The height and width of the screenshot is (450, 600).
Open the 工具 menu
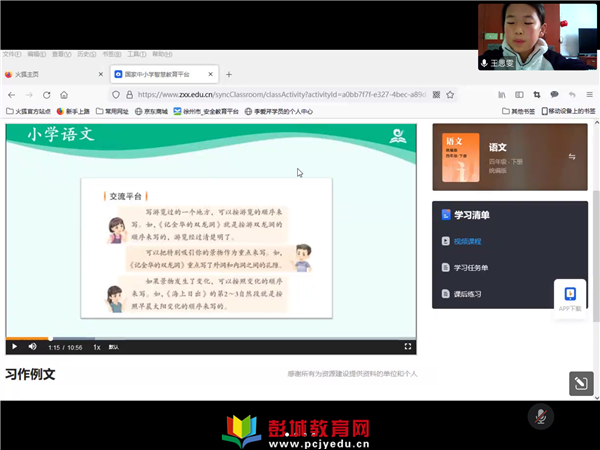137,54
